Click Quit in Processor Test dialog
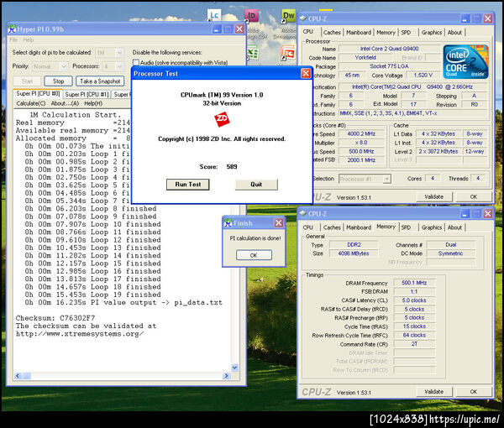The width and height of the screenshot is (504, 428). [x=256, y=185]
